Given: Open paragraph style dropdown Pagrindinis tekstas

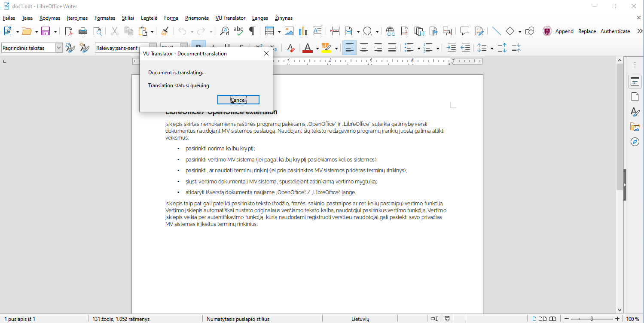Looking at the screenshot, I should pyautogui.click(x=59, y=48).
